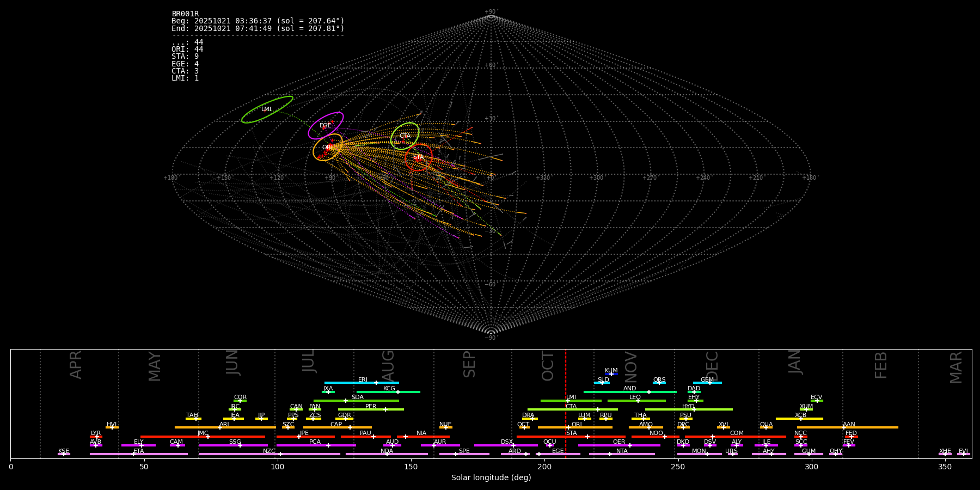Click the 'ORI: 44' count in legend
The width and height of the screenshot is (980, 490).
coord(187,50)
